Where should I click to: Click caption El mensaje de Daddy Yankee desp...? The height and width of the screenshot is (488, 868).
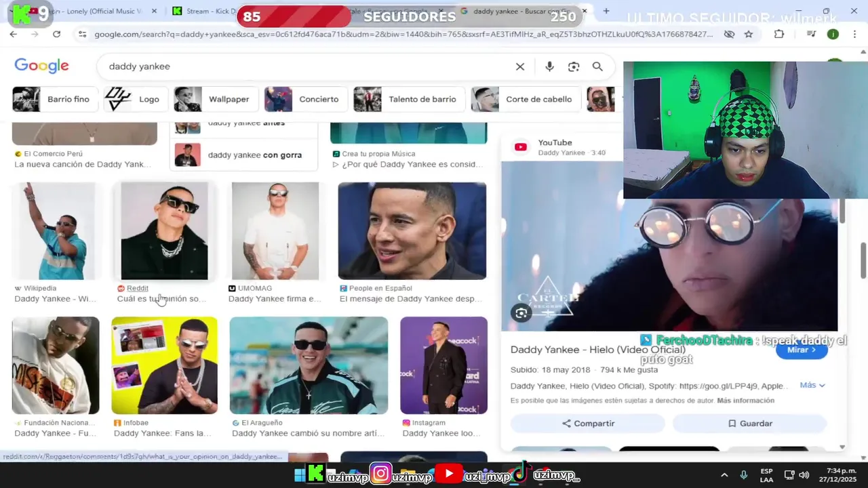click(x=411, y=299)
